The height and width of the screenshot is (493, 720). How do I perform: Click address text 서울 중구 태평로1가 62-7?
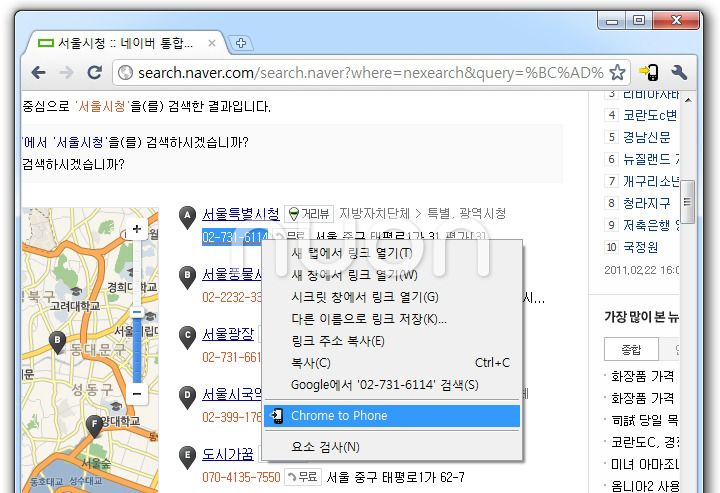pyautogui.click(x=395, y=477)
